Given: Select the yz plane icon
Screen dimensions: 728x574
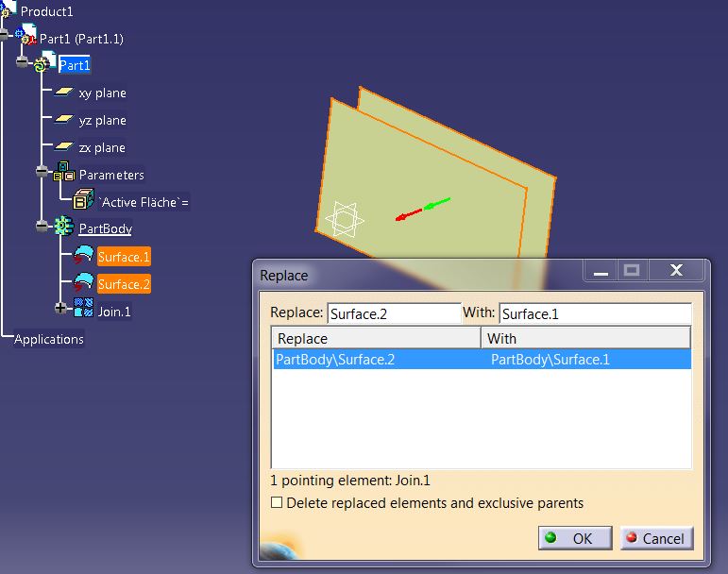Looking at the screenshot, I should [x=63, y=120].
